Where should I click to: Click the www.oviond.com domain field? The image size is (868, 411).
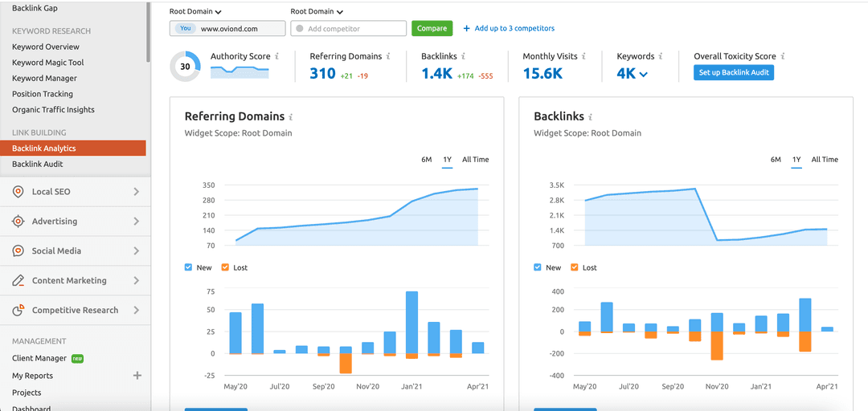227,28
